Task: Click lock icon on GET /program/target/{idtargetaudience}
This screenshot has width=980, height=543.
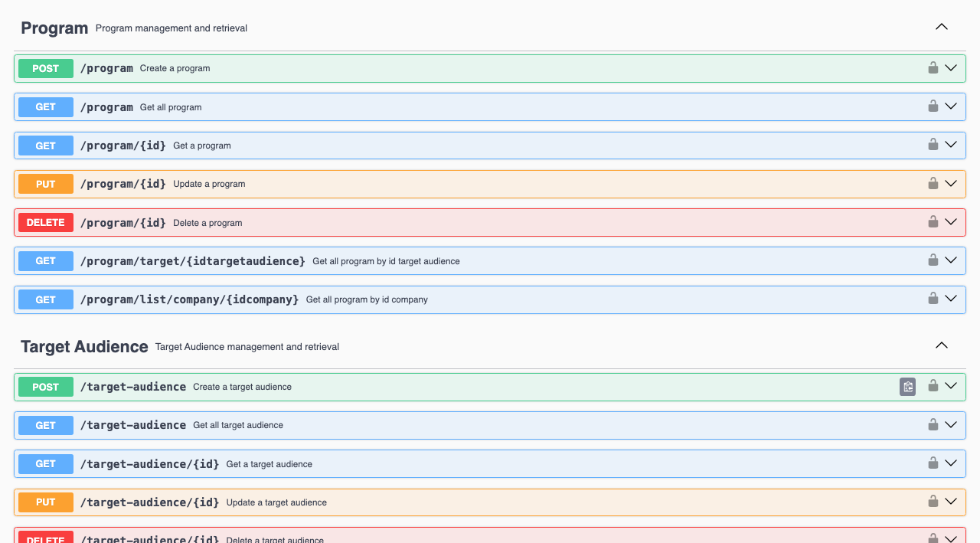Action: tap(933, 260)
